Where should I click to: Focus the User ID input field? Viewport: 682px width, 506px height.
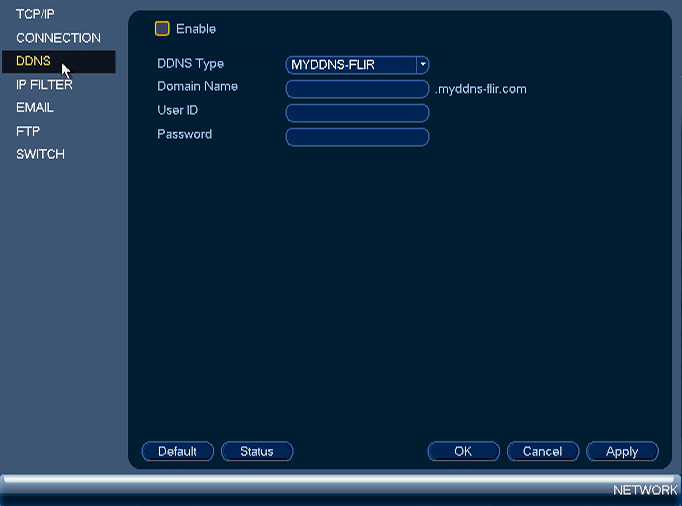pyautogui.click(x=357, y=113)
